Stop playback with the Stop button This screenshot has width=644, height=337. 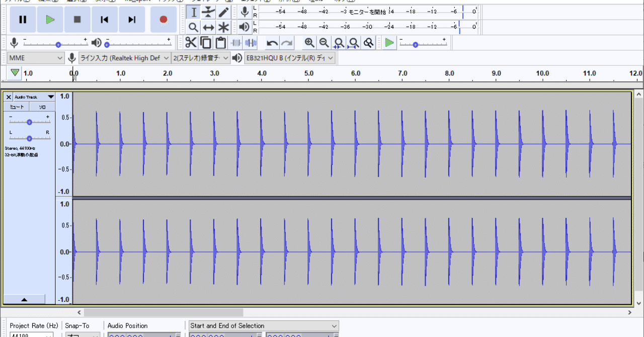click(77, 20)
